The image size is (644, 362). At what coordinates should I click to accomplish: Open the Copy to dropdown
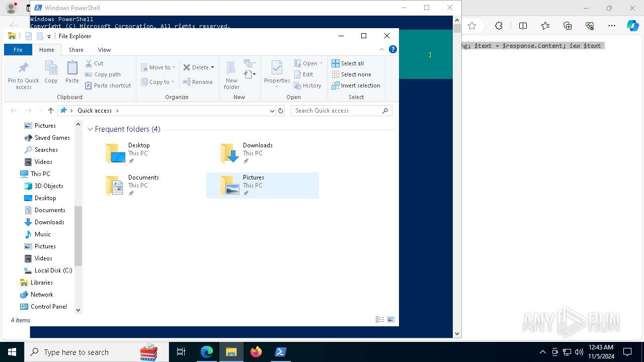[158, 82]
